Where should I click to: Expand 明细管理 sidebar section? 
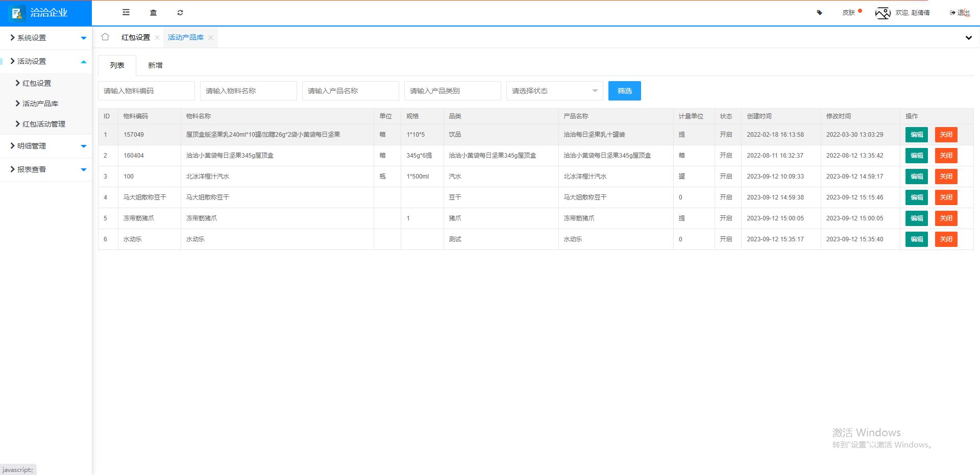31,145
